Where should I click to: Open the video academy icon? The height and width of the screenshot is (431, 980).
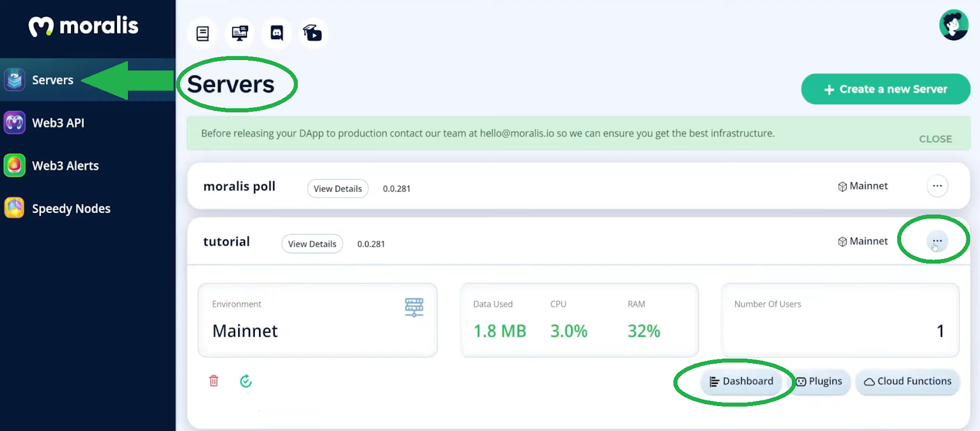click(x=313, y=33)
